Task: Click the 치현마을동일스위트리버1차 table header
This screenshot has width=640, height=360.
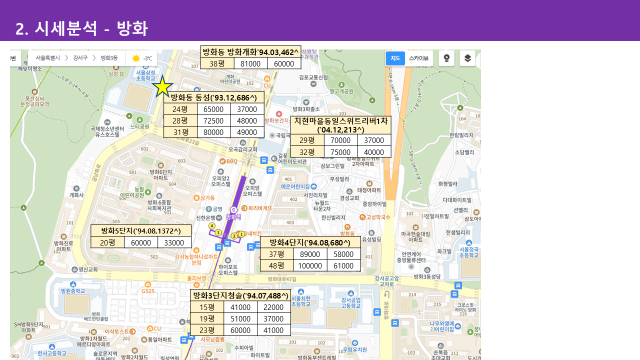Action: (341, 125)
